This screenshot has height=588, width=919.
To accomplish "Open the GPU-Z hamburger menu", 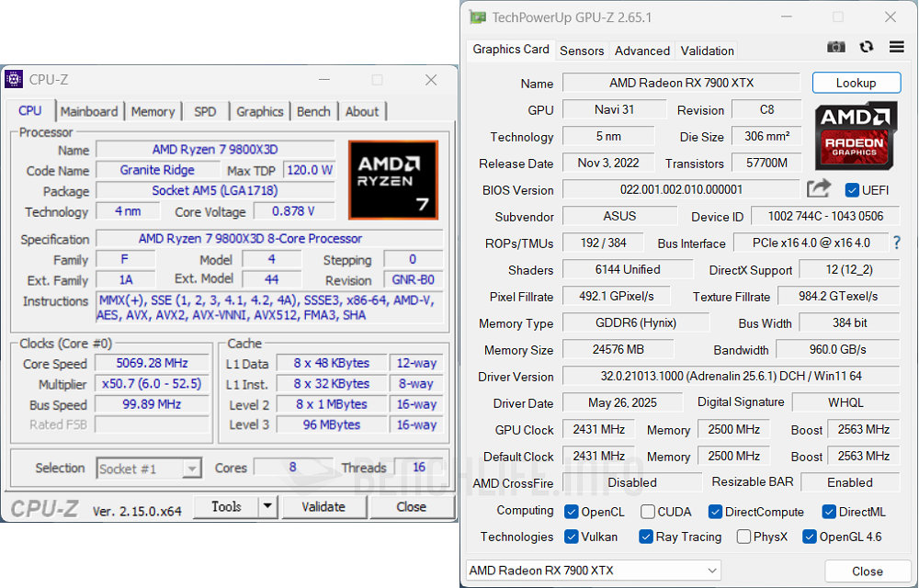I will 896,47.
